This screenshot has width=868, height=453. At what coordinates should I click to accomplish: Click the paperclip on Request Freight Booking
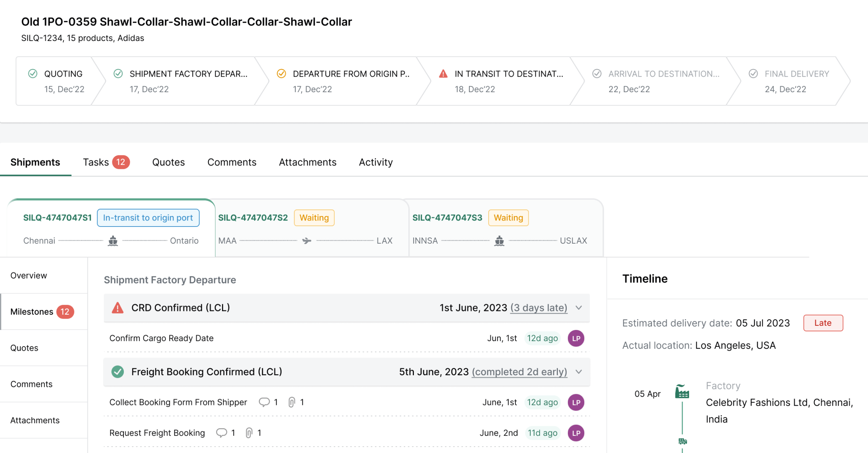pos(248,433)
